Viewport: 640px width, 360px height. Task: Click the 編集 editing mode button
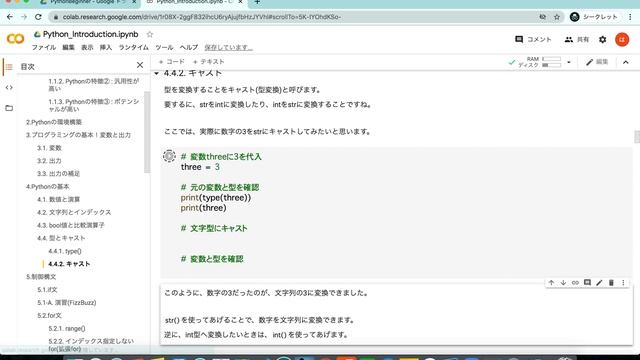tap(597, 62)
